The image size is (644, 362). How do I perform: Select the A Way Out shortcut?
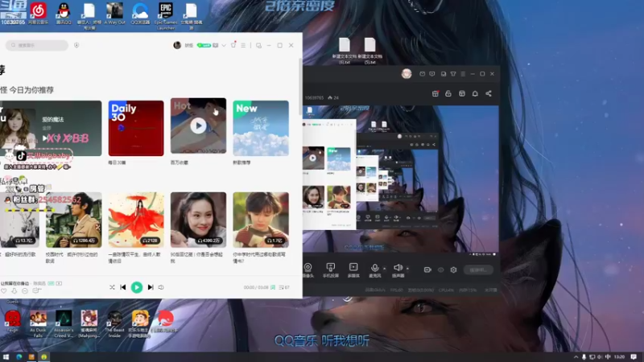(x=114, y=14)
